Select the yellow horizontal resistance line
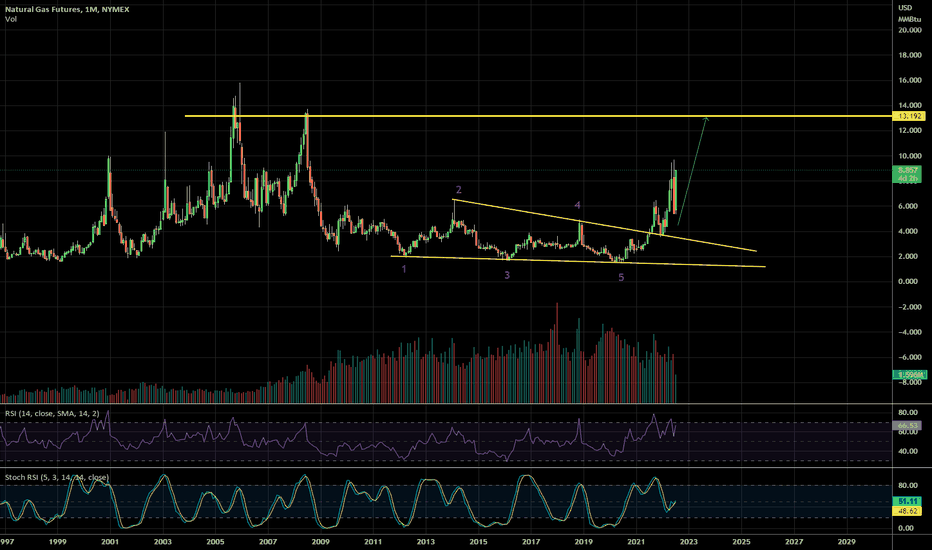This screenshot has height=550, width=932. click(x=539, y=116)
